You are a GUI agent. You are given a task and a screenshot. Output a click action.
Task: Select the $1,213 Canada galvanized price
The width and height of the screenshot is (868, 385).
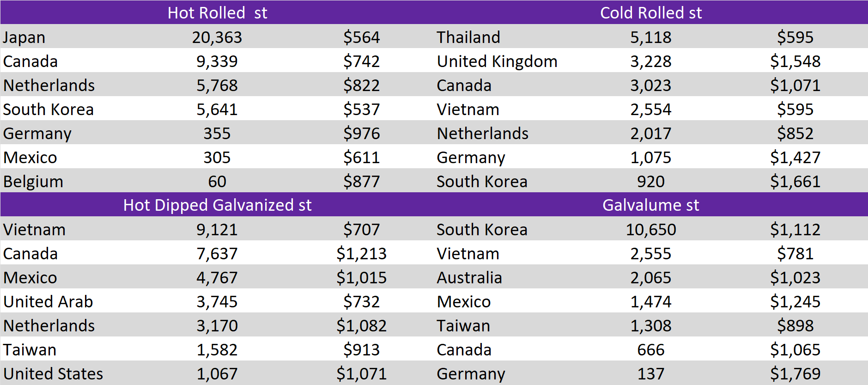361,253
